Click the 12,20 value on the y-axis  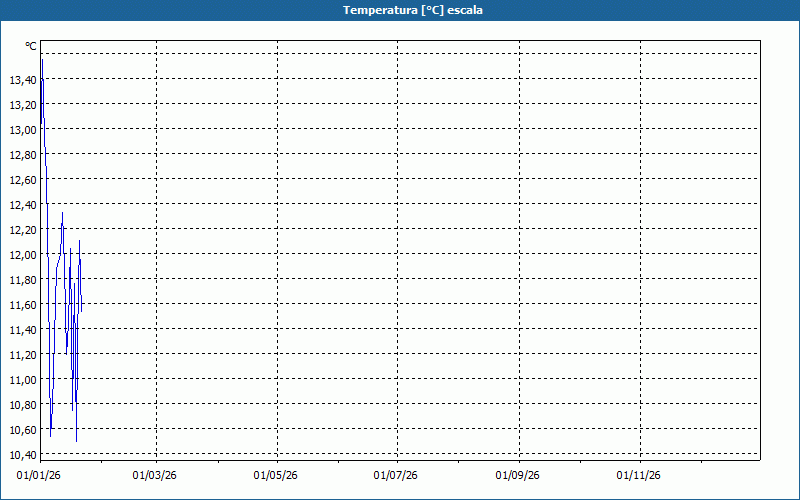tap(23, 230)
